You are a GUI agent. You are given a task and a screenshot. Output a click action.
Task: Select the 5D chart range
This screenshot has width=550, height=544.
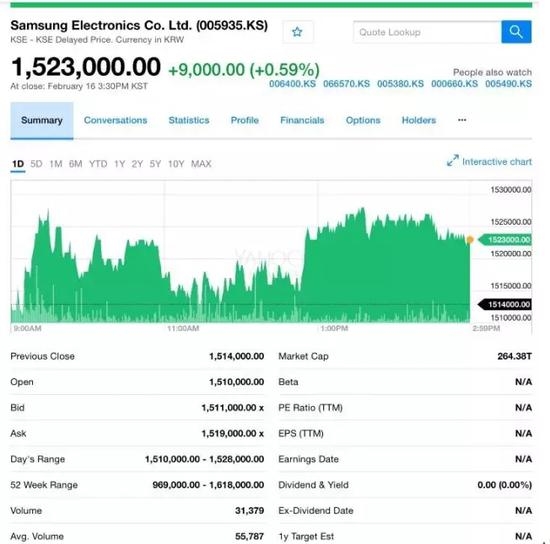[x=36, y=164]
